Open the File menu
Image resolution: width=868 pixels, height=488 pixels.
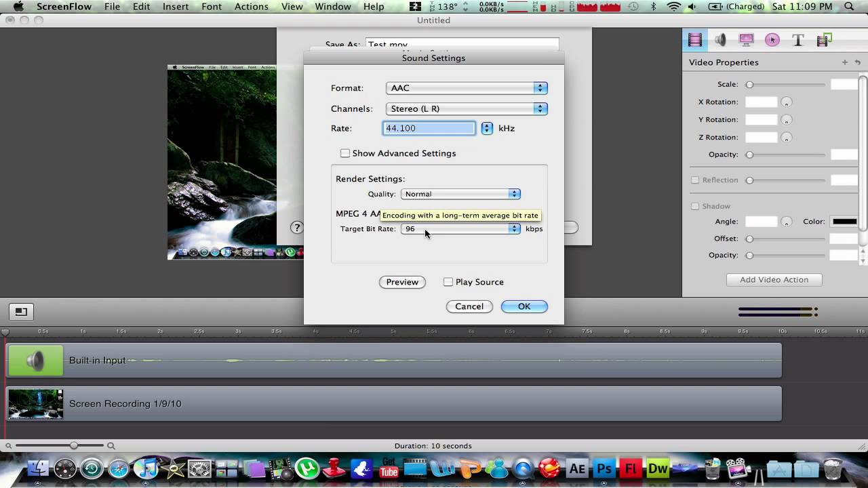coord(112,7)
